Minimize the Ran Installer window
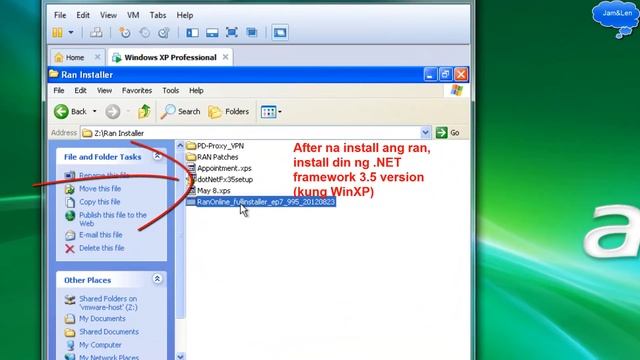This screenshot has height=360, width=640. [x=430, y=74]
